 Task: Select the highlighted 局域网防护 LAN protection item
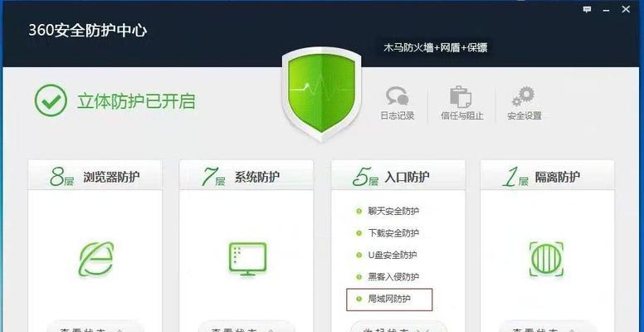389,299
